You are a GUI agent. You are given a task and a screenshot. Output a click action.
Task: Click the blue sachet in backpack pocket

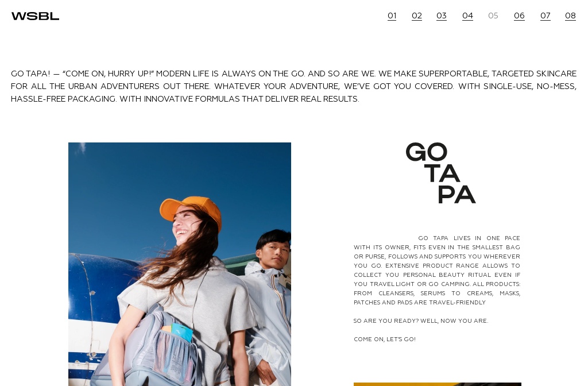point(181,332)
